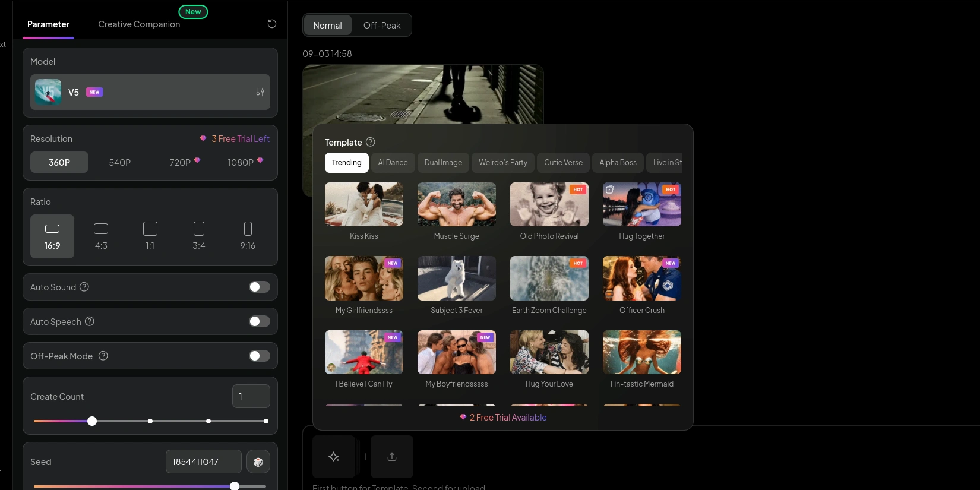Click the upload icon button
Viewport: 980px width, 490px height.
392,457
